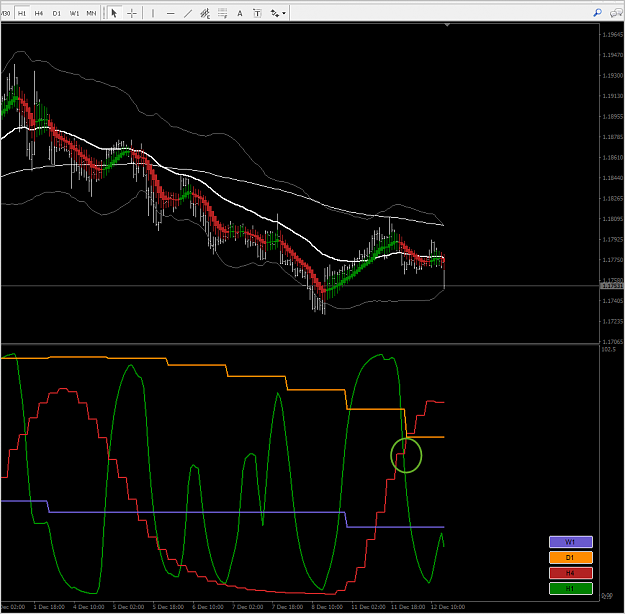Click price level 1.18955 on axis

(x=612, y=116)
